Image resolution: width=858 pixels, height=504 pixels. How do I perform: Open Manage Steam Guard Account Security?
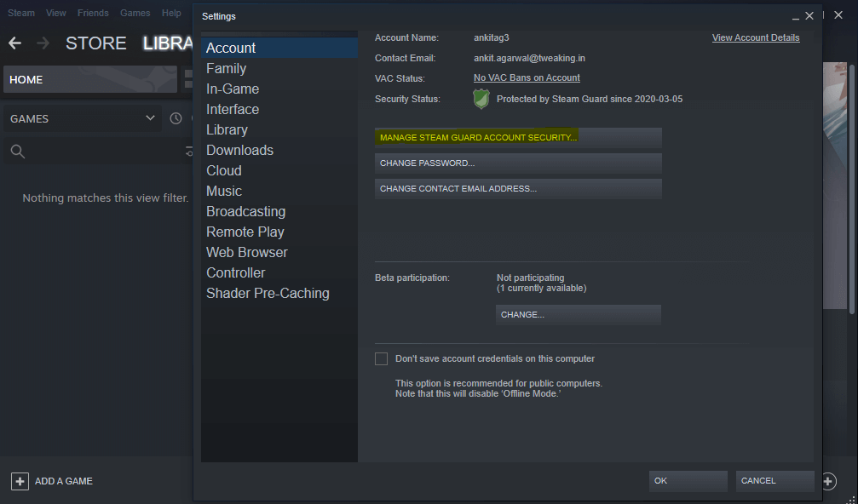point(518,137)
